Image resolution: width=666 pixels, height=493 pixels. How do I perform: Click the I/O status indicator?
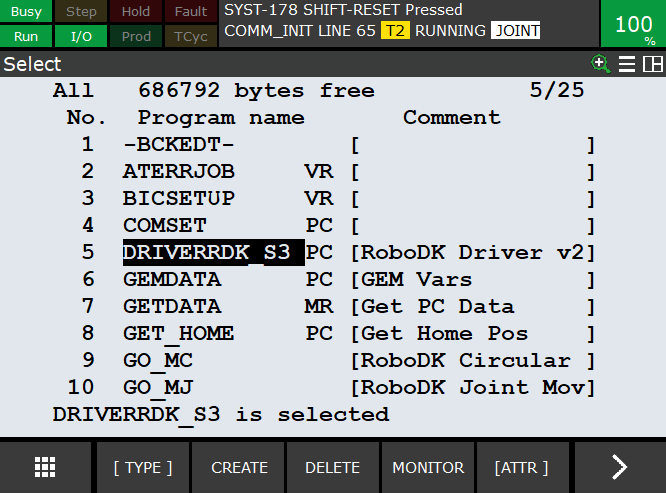[81, 37]
